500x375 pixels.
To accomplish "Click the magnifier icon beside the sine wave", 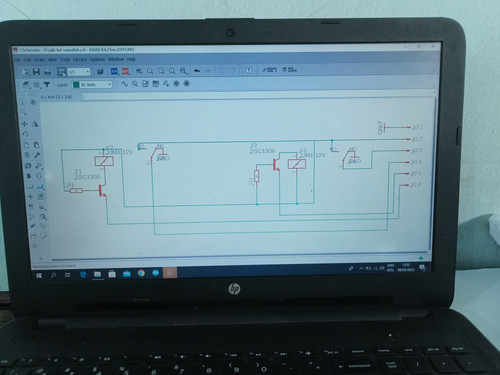I will pyautogui.click(x=135, y=84).
